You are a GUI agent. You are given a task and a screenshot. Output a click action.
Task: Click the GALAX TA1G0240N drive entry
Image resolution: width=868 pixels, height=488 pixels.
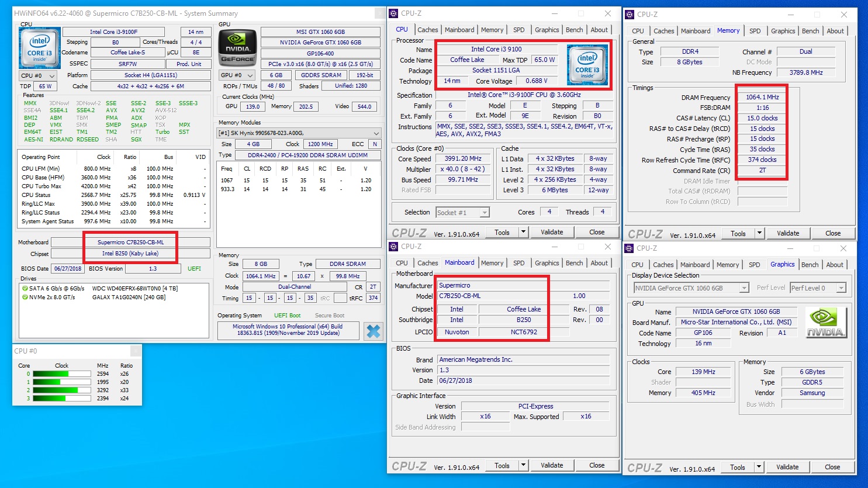pyautogui.click(x=129, y=297)
